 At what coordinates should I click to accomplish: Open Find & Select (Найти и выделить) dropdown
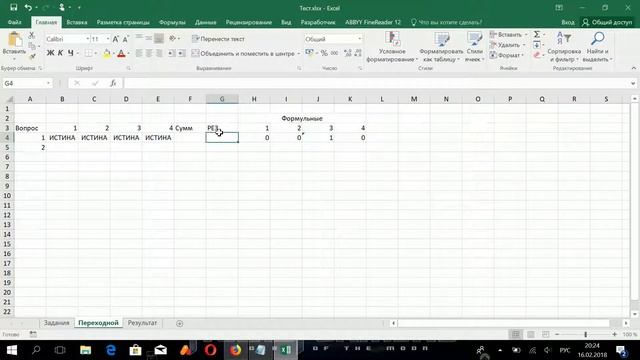pyautogui.click(x=598, y=47)
